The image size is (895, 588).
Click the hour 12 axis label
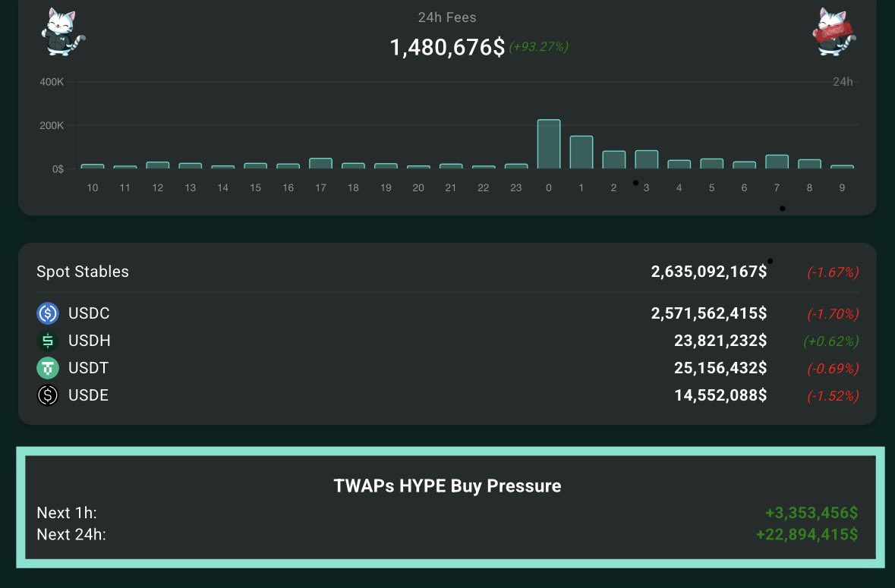[x=158, y=187]
